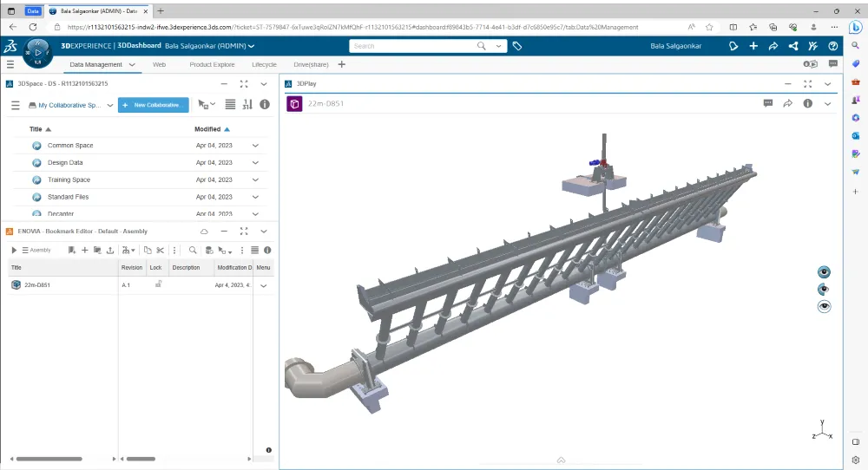The width and height of the screenshot is (868, 470).
Task: Click the 6WTags tag icon beside search
Action: coord(517,46)
